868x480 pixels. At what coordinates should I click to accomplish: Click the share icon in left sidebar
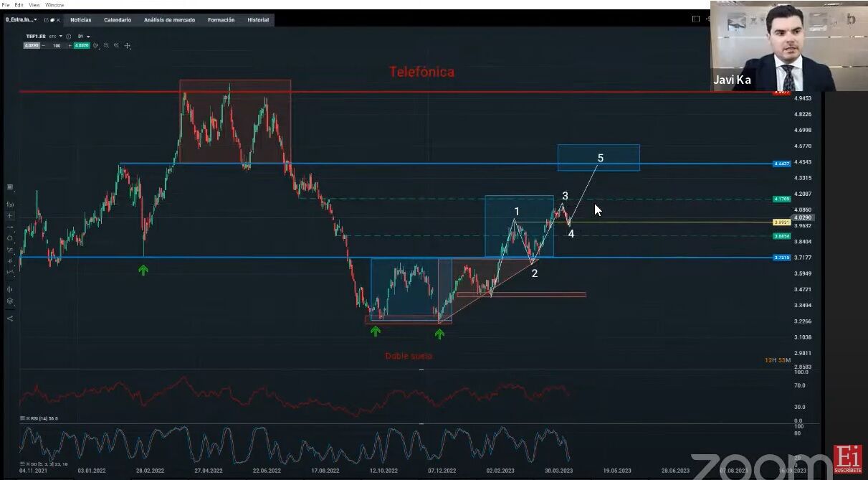pyautogui.click(x=10, y=319)
